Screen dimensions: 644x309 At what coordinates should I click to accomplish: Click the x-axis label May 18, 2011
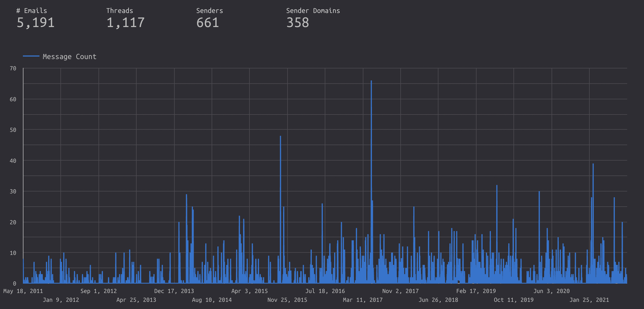(23, 291)
